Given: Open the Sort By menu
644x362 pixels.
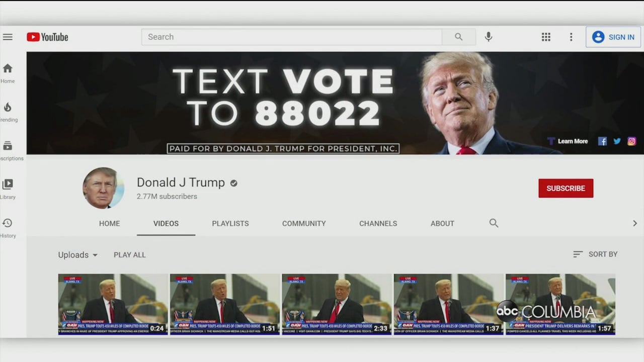Looking at the screenshot, I should [595, 254].
